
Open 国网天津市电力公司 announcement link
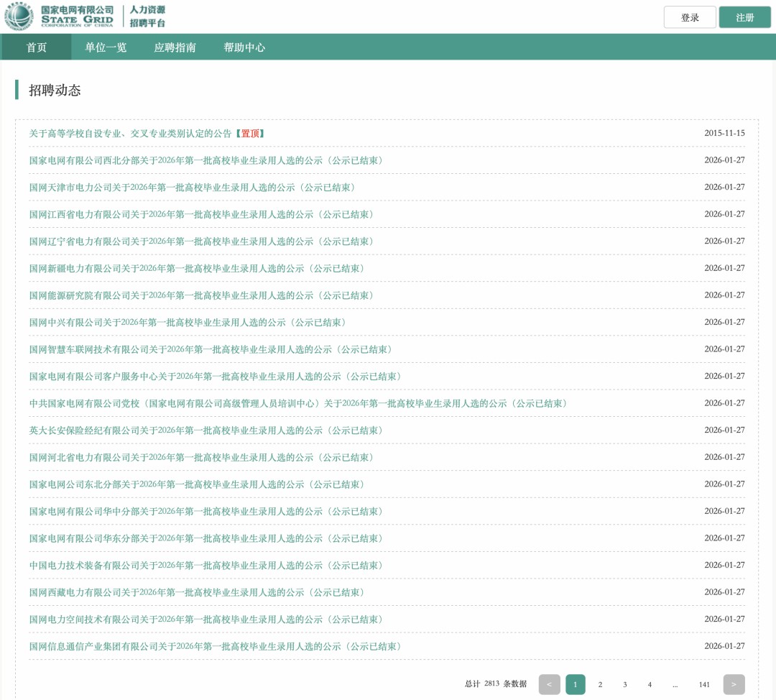(x=192, y=188)
